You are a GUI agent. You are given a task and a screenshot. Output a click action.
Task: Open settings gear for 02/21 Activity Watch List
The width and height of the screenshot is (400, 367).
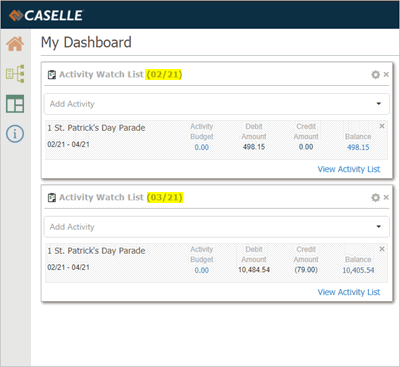point(376,75)
